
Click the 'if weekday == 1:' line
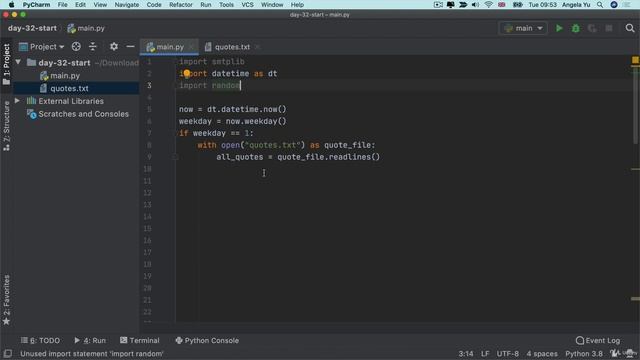tap(216, 133)
